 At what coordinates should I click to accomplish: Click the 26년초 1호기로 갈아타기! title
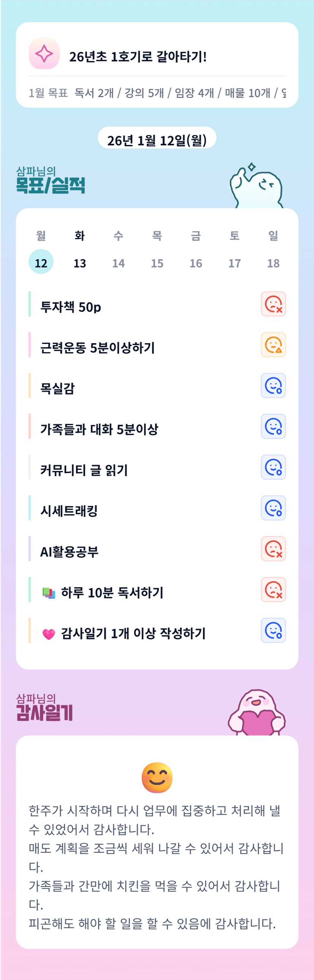coord(138,57)
